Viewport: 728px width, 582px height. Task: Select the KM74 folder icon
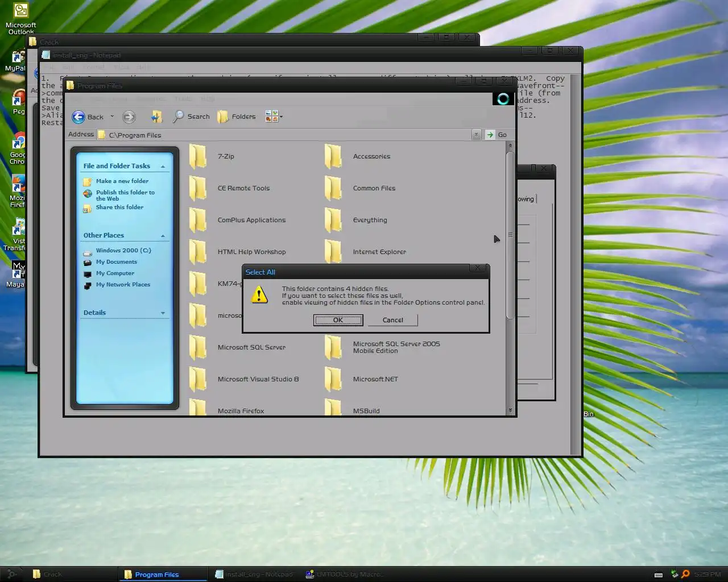coord(197,284)
